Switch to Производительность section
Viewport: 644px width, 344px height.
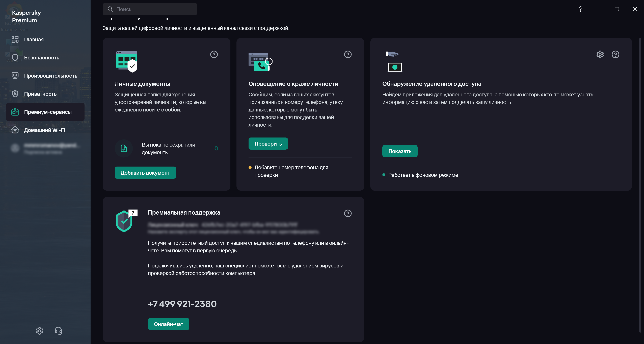click(50, 76)
